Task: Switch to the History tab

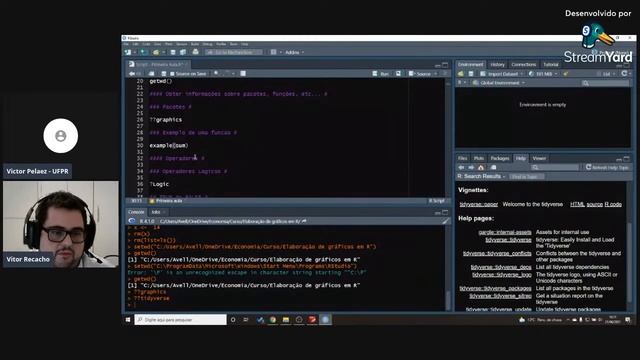Action: pos(497,64)
